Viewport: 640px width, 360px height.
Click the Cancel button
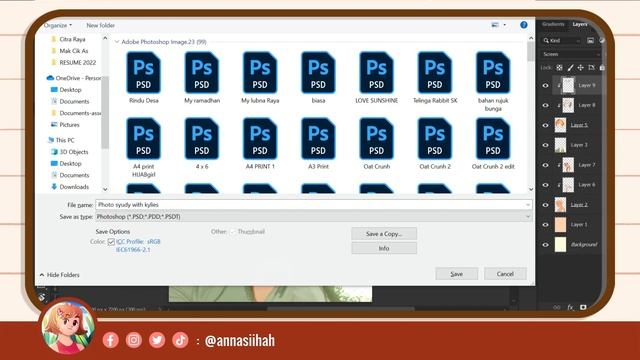click(505, 274)
